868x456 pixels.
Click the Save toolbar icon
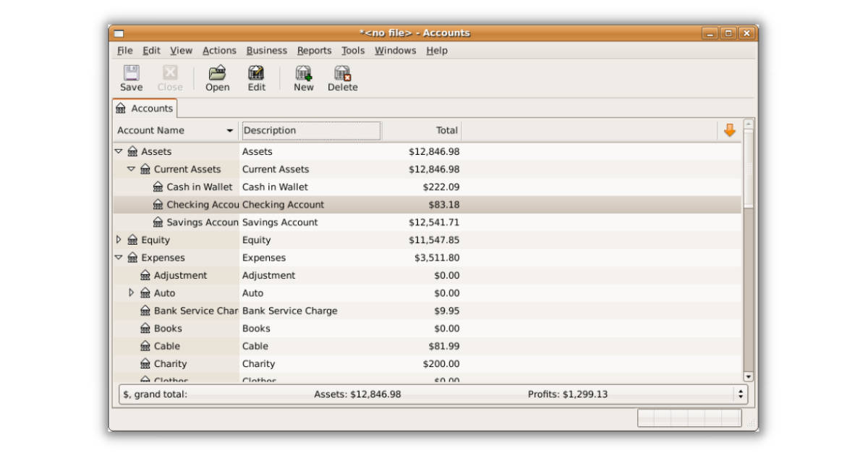tap(131, 77)
